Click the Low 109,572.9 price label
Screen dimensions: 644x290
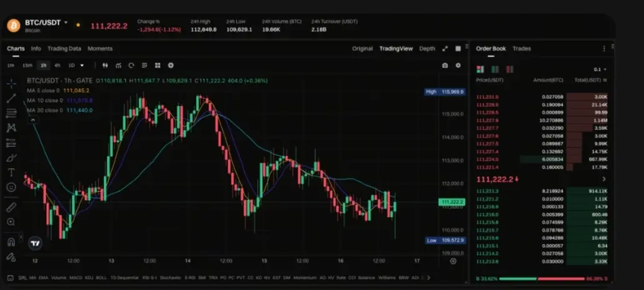click(x=445, y=240)
